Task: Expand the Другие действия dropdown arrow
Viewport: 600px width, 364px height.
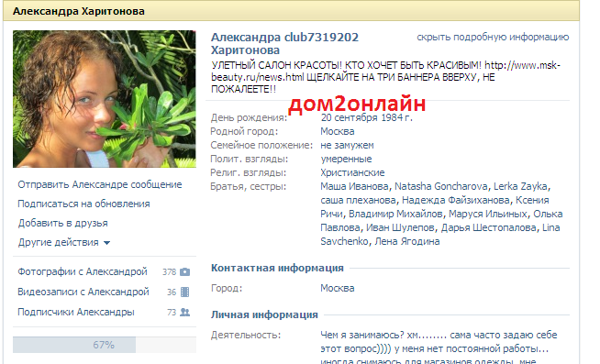Action: coord(106,243)
